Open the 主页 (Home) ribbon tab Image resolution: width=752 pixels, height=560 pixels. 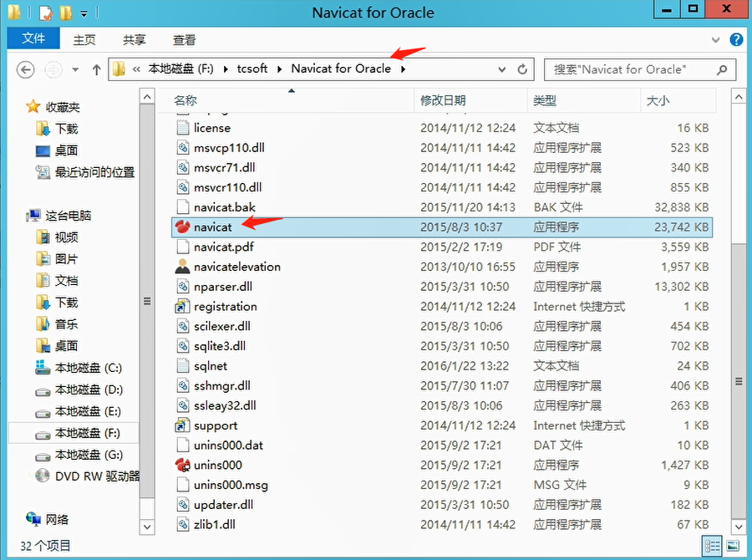84,40
